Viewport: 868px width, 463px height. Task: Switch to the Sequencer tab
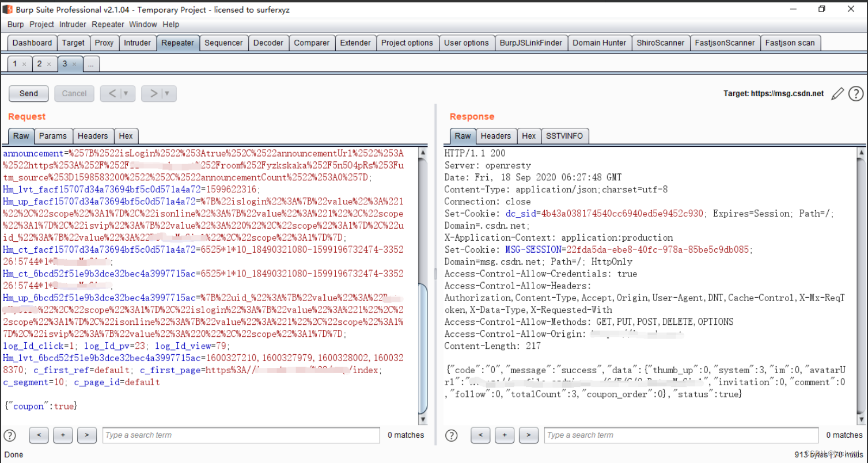[223, 43]
